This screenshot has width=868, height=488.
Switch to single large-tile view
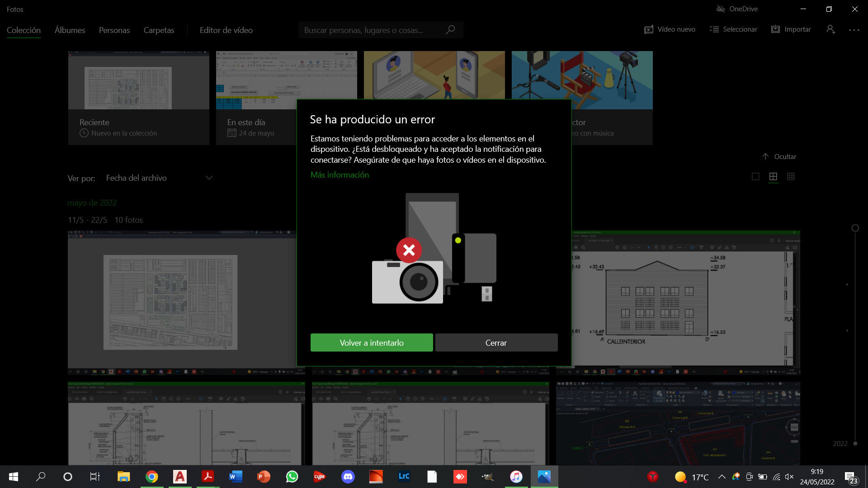click(x=755, y=177)
